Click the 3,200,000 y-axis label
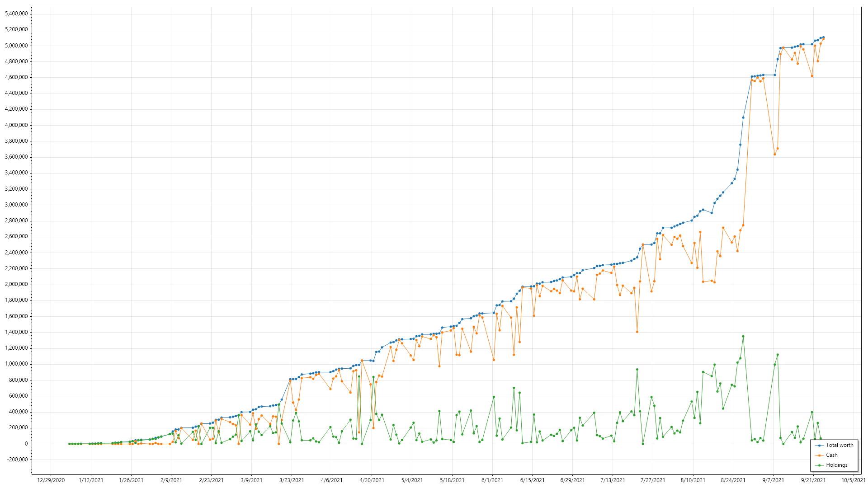Image resolution: width=868 pixels, height=488 pixels. click(16, 189)
